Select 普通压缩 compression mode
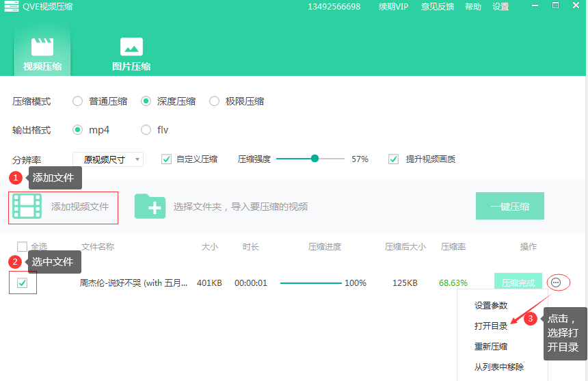Viewport: 588px width, 381px height. click(78, 101)
